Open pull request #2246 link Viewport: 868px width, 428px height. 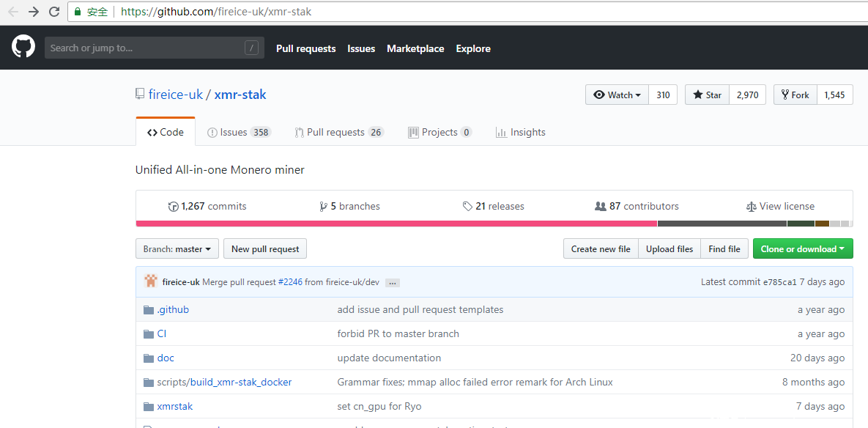click(290, 282)
